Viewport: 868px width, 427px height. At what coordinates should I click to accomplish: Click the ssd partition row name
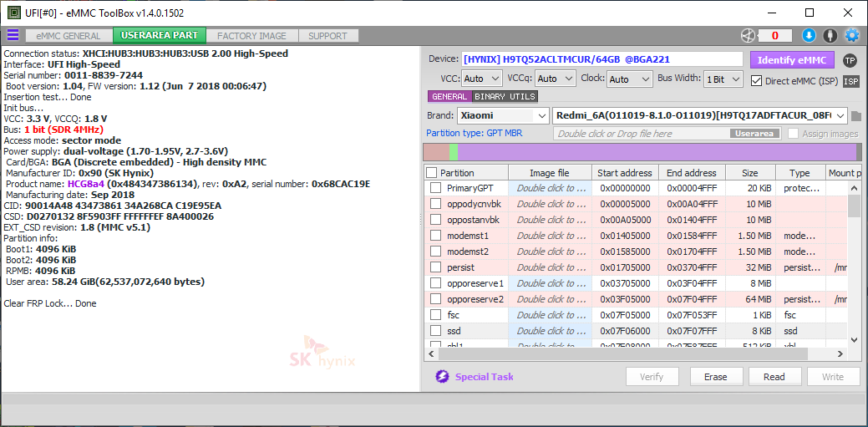click(x=454, y=331)
